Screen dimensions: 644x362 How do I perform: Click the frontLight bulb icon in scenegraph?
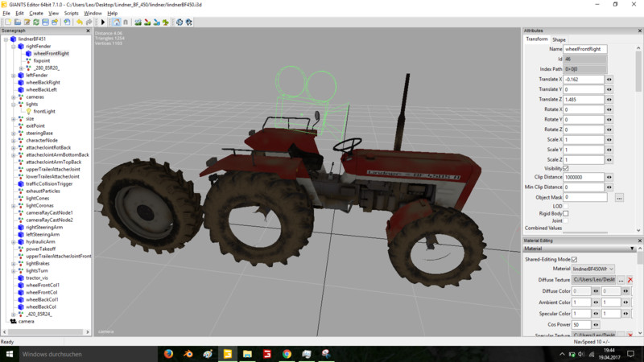[x=28, y=111]
